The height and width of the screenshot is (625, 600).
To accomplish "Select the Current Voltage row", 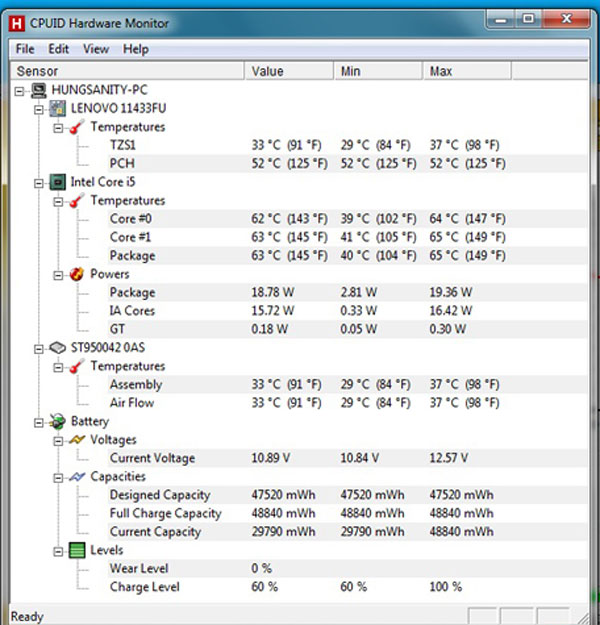I will pyautogui.click(x=347, y=458).
